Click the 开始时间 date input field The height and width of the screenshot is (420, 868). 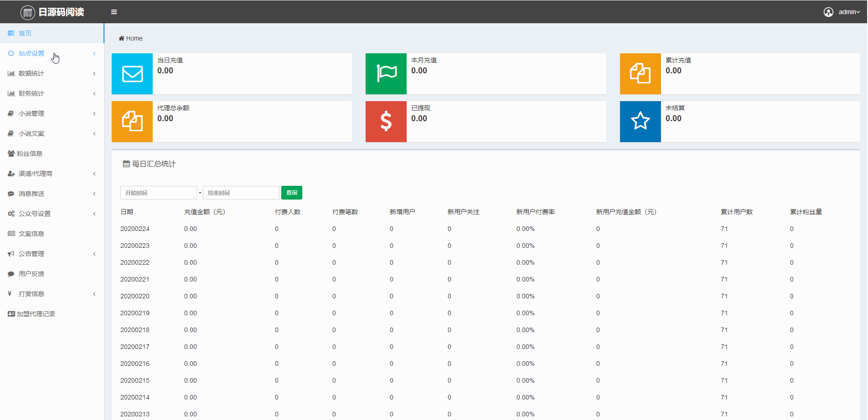[x=158, y=193]
